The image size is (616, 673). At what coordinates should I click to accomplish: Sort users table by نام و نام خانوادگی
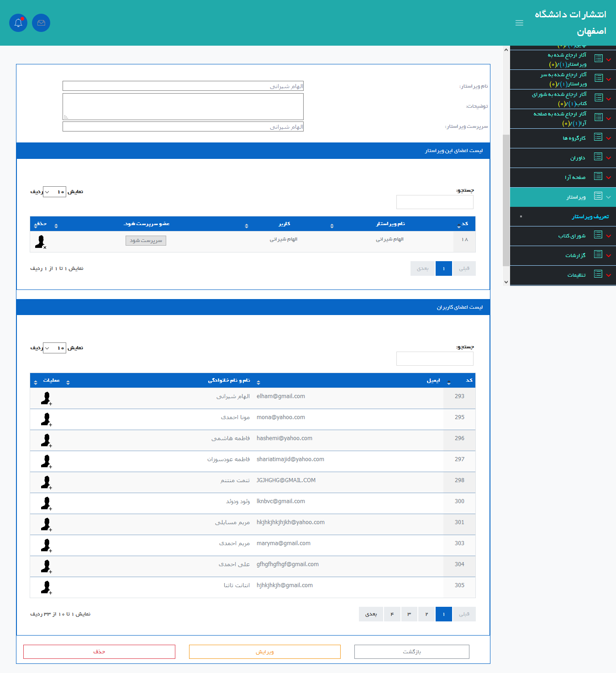(229, 381)
